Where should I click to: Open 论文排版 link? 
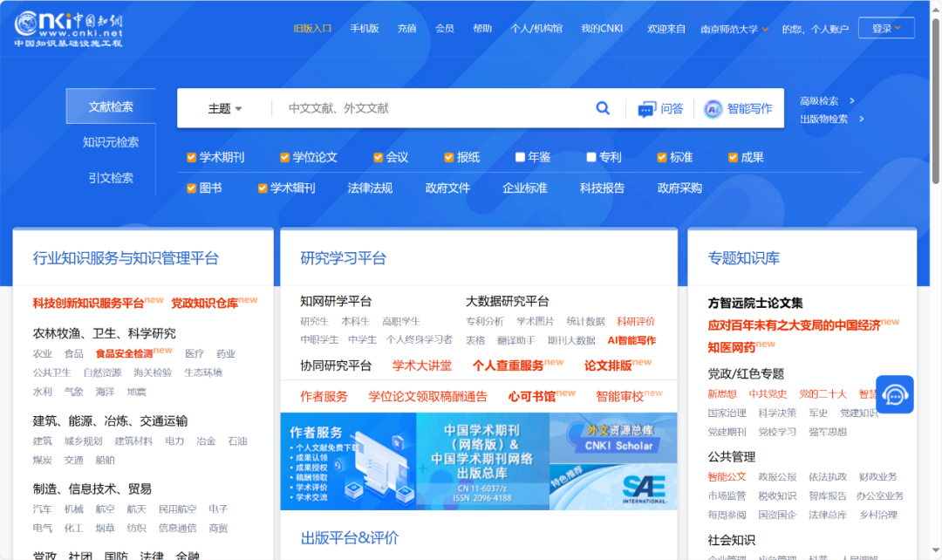(608, 365)
